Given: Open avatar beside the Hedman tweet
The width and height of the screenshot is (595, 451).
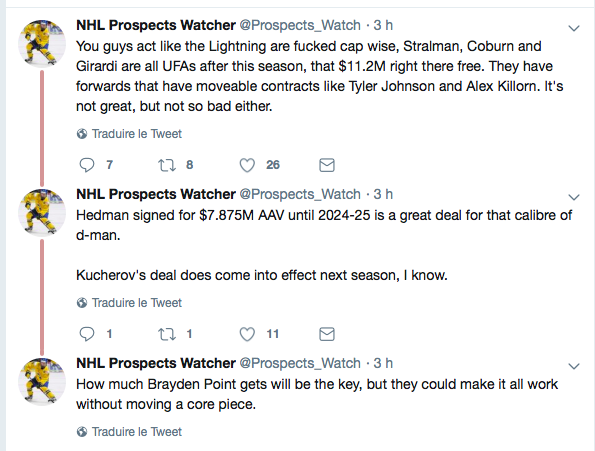Looking at the screenshot, I should click(x=42, y=213).
